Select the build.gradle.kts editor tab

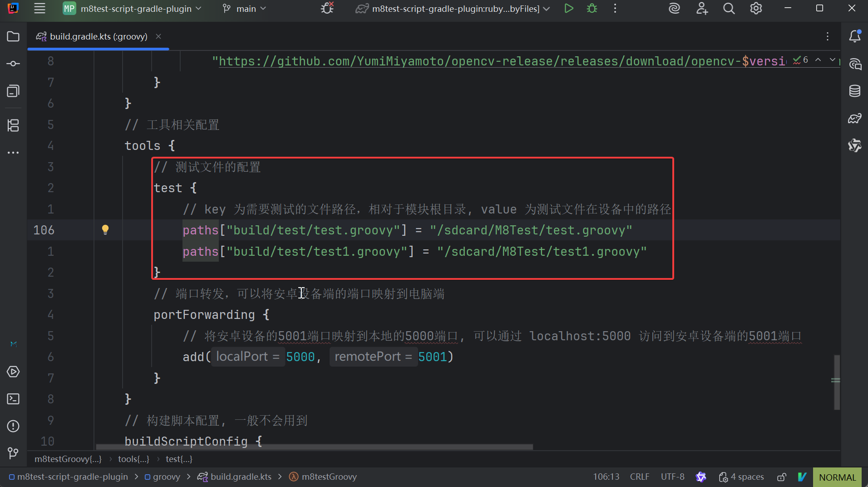click(99, 36)
